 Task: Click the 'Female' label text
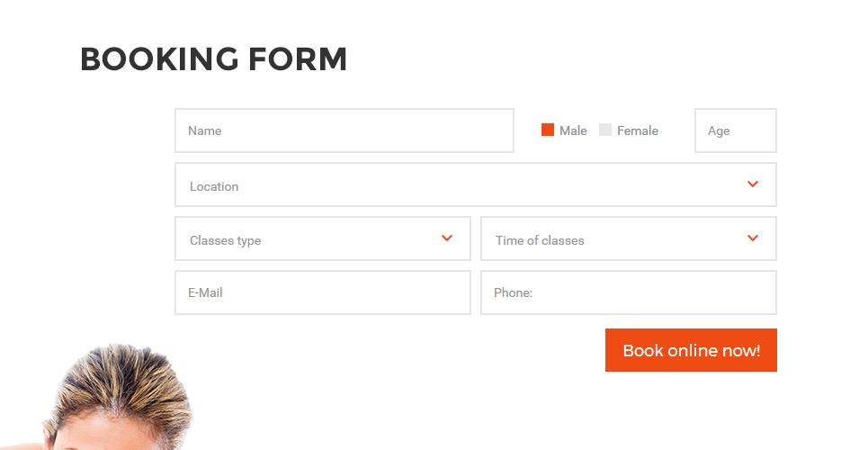[638, 130]
